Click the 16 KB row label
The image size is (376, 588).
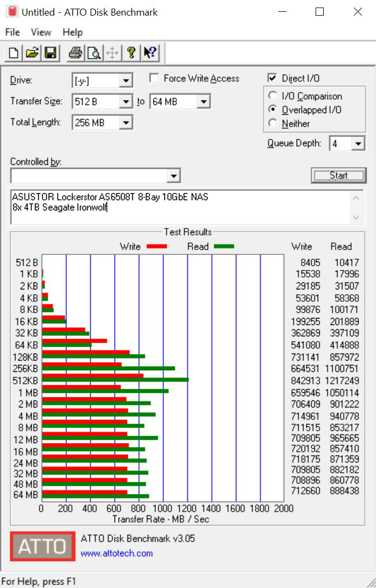pos(26,321)
